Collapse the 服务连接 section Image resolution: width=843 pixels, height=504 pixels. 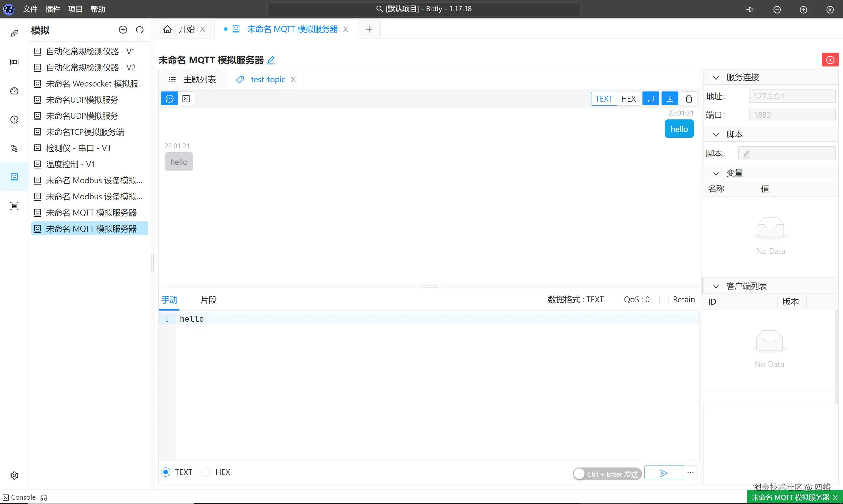pos(716,78)
